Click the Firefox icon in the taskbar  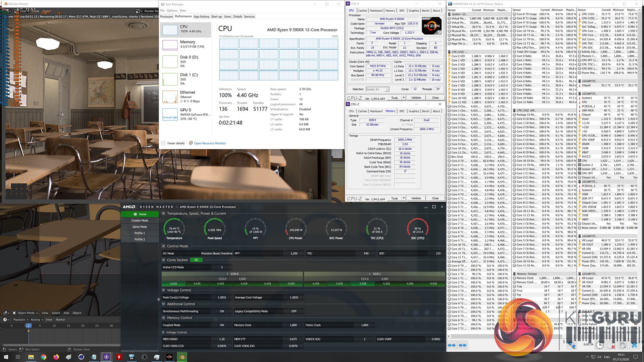pos(56,357)
